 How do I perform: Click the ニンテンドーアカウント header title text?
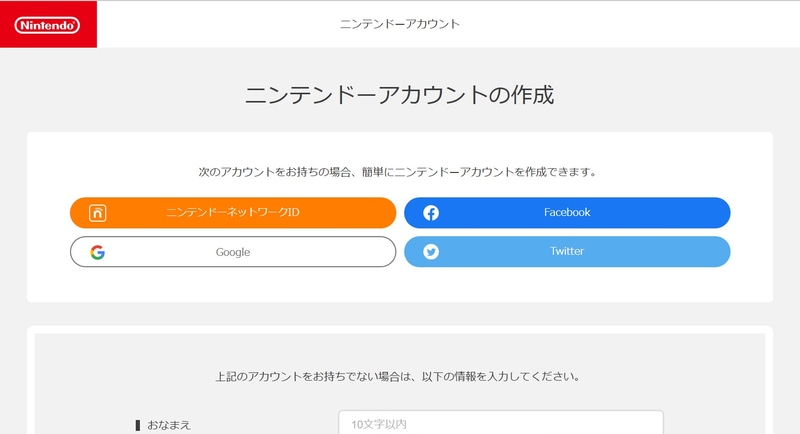click(x=399, y=24)
